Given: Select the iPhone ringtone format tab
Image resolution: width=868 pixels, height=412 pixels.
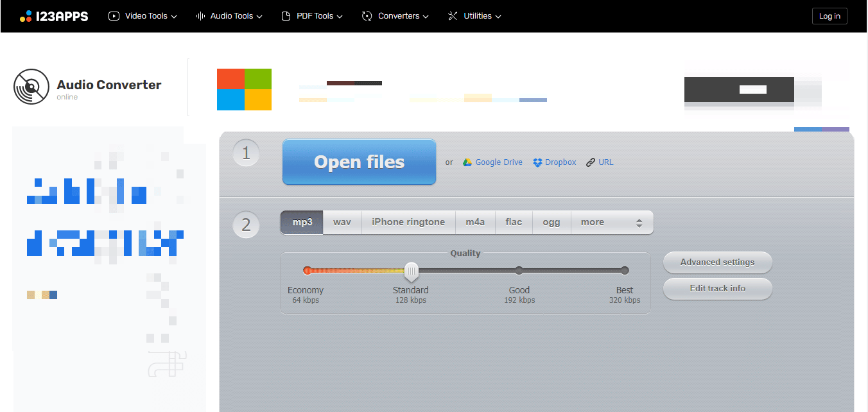Looking at the screenshot, I should point(408,222).
